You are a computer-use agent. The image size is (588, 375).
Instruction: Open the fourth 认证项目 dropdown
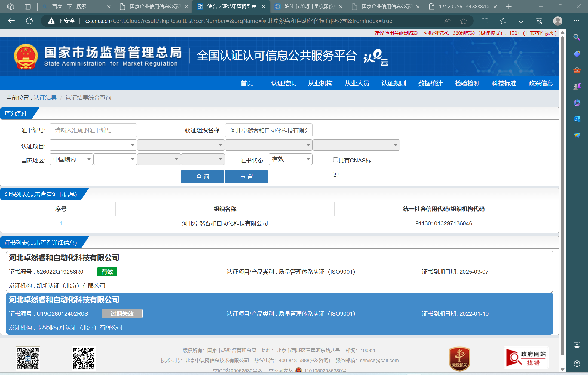(356, 145)
